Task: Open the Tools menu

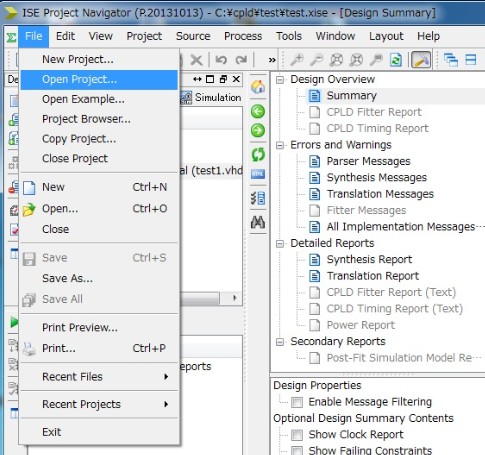Action: pos(289,36)
